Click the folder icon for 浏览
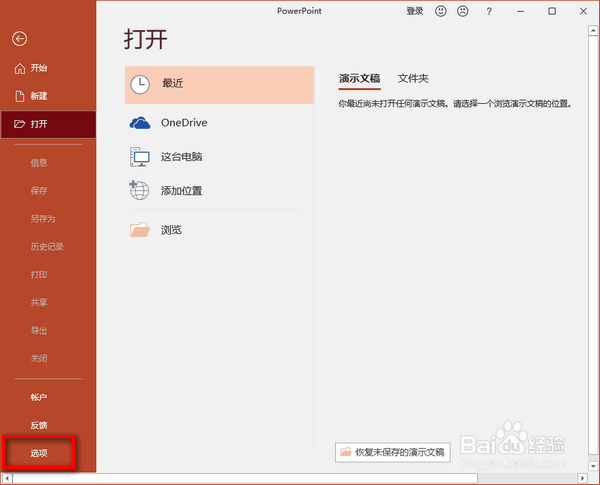 [140, 230]
